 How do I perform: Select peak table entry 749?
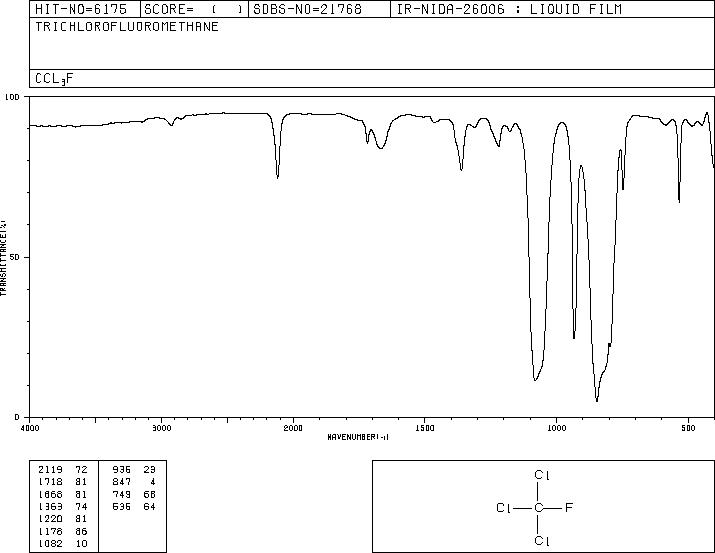coord(122,494)
